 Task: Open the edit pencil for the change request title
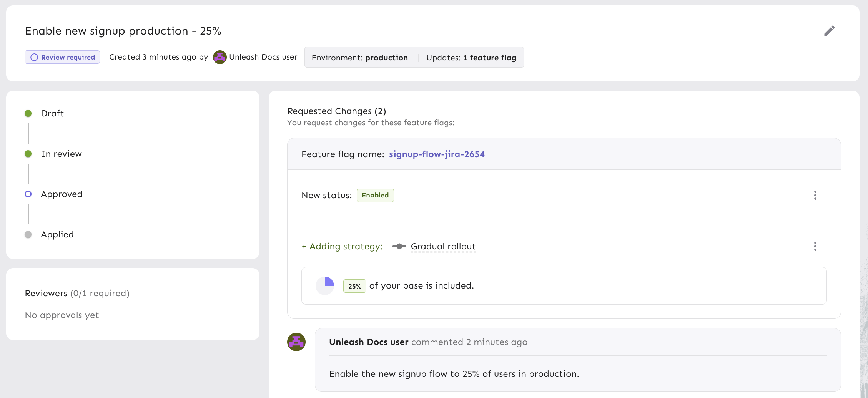point(829,31)
